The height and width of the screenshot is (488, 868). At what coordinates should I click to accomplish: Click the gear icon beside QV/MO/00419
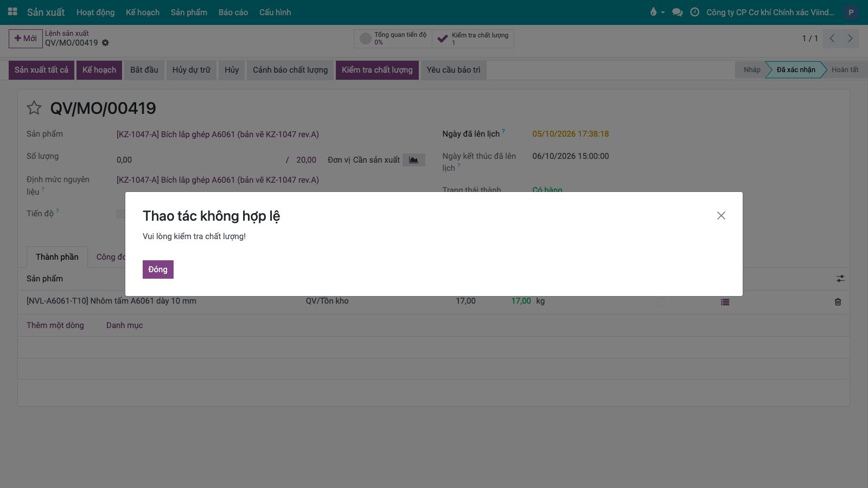pos(105,43)
